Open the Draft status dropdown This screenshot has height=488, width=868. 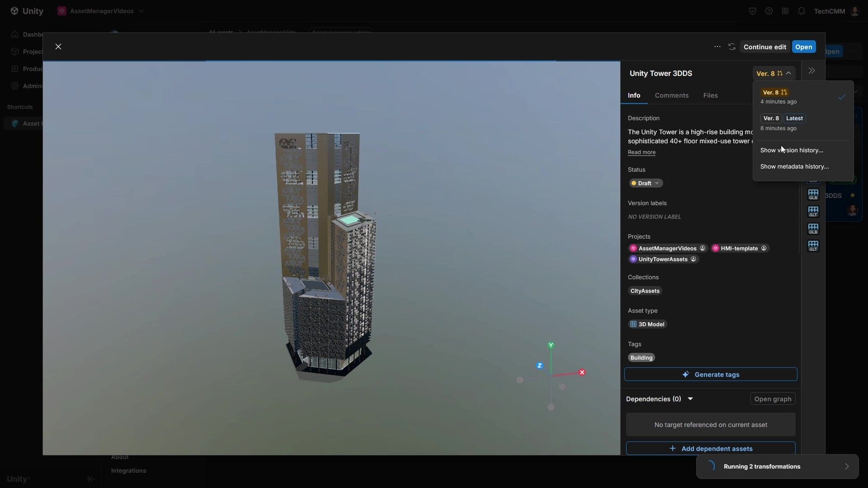pos(646,183)
